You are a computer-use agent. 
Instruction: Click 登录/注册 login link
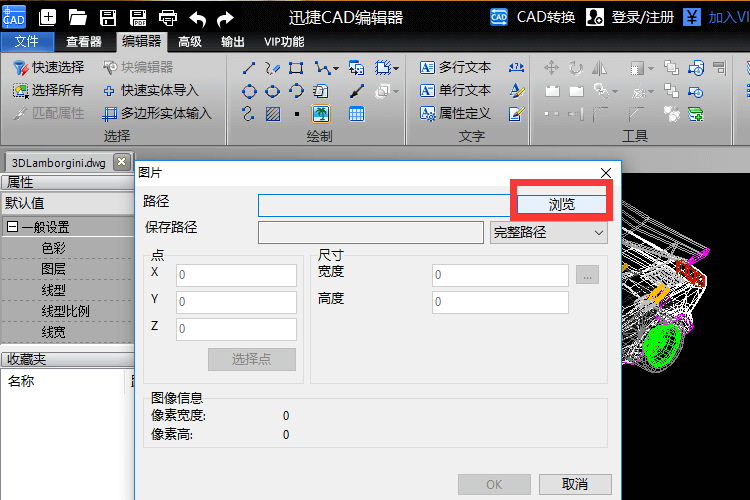click(x=642, y=18)
